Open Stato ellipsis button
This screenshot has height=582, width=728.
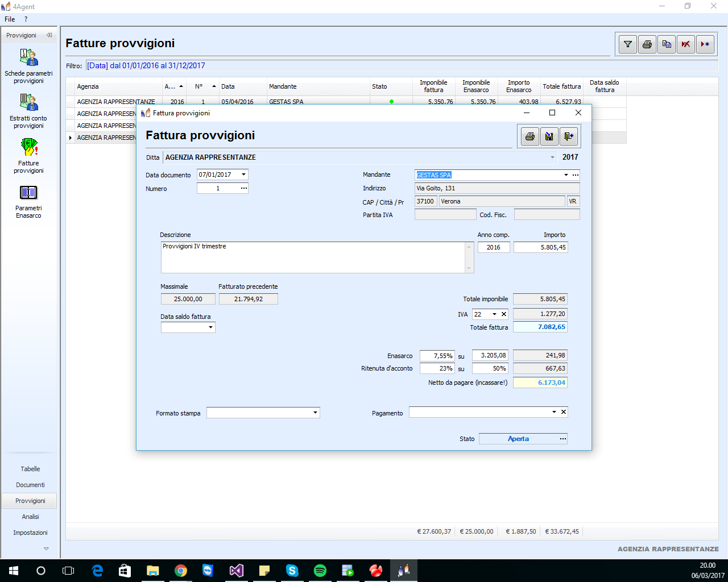tap(563, 439)
